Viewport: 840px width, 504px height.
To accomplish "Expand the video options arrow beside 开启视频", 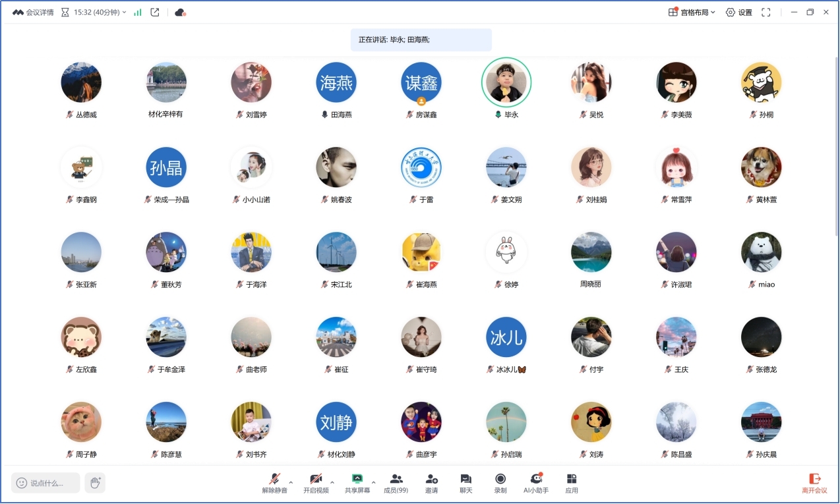I will [x=332, y=482].
